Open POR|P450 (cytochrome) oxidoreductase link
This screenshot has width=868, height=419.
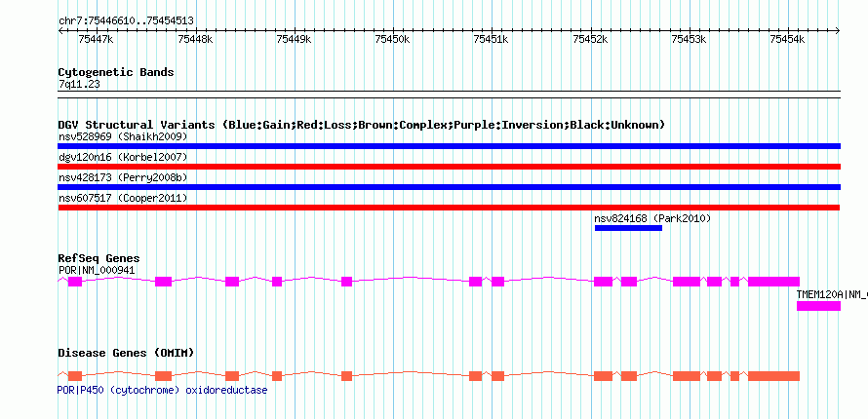coord(162,391)
